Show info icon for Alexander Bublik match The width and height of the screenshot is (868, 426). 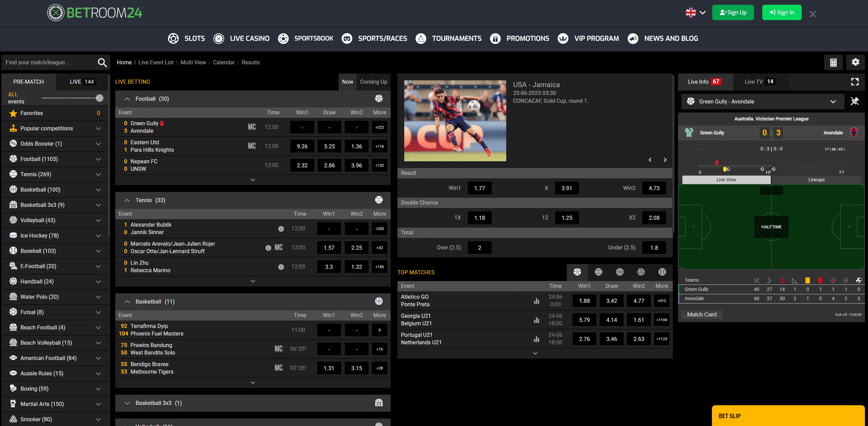281,229
